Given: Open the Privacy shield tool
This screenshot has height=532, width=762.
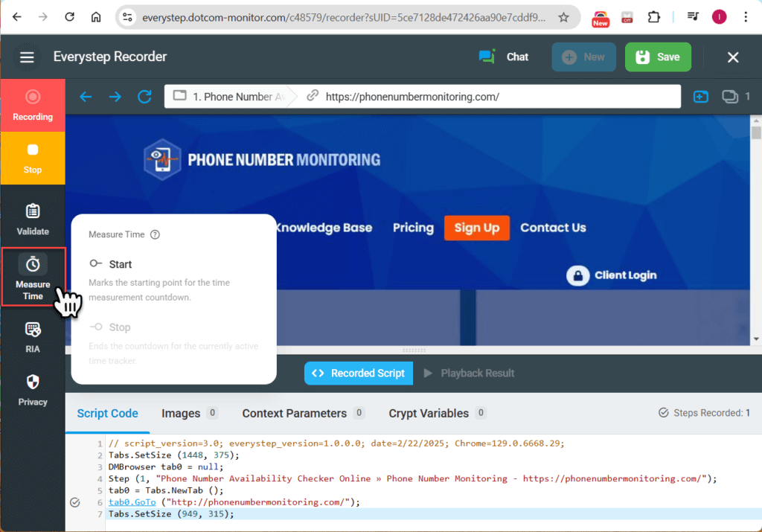Looking at the screenshot, I should [x=33, y=382].
